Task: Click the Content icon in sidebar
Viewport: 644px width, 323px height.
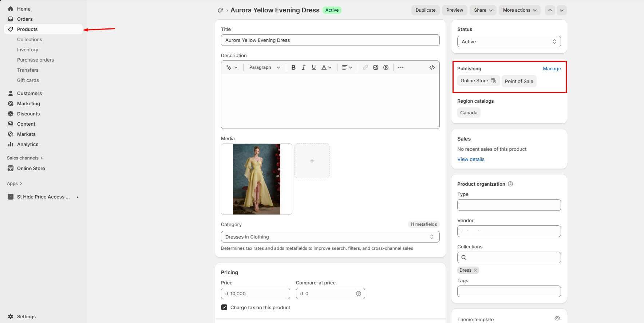Action: [x=11, y=124]
